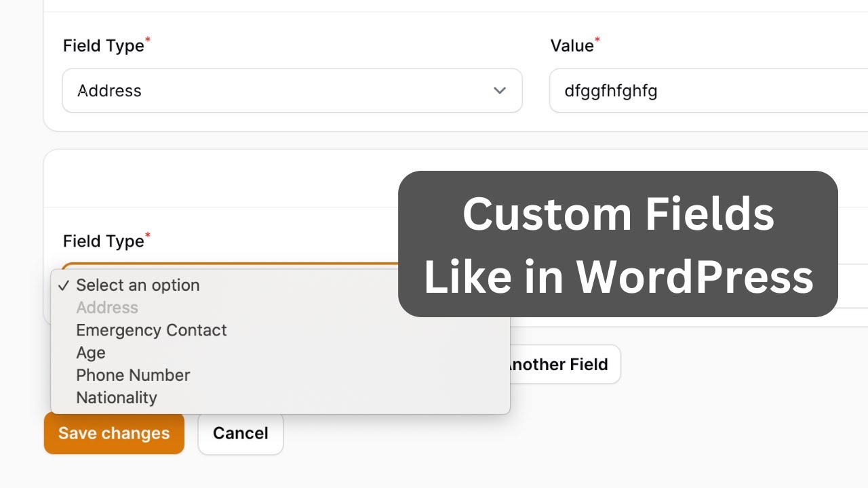Expand the Address dropdown using its chevron arrow
Image resolution: width=868 pixels, height=488 pixels.
click(500, 90)
